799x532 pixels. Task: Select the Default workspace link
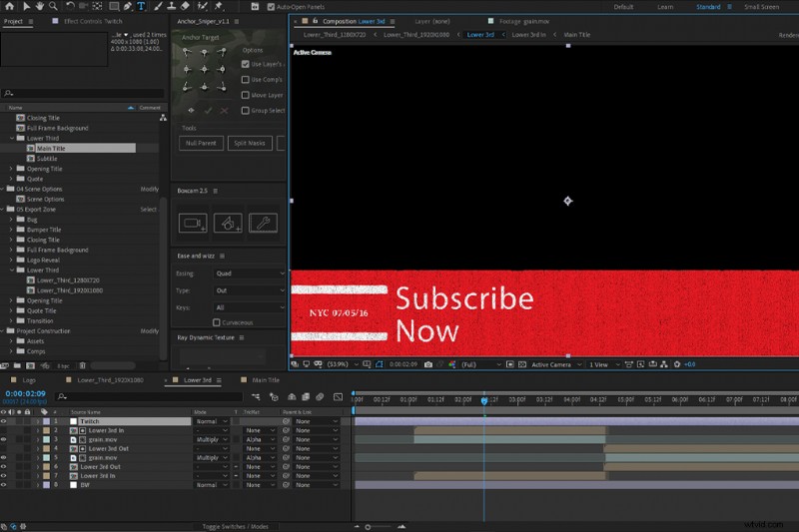pos(623,7)
